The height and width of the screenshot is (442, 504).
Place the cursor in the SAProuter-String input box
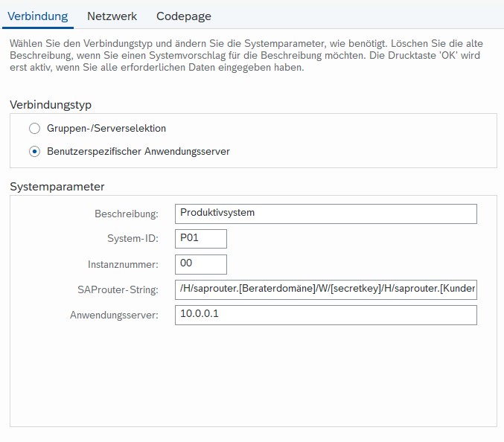coord(325,289)
